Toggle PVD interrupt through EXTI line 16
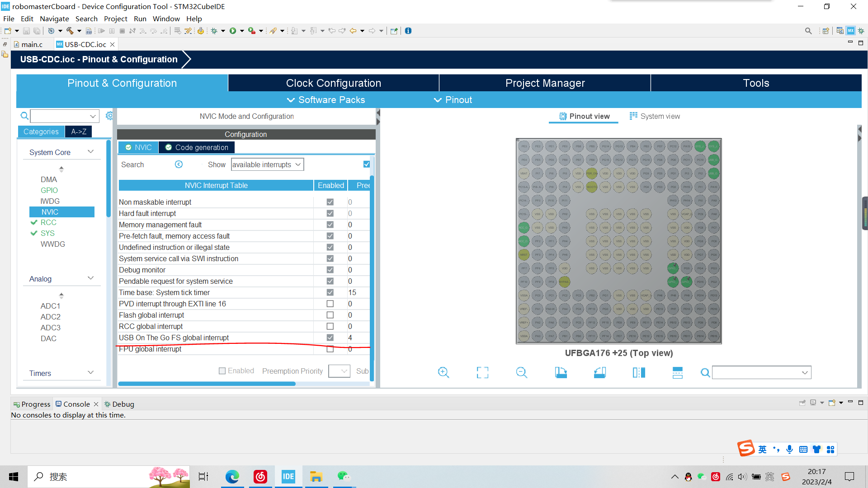Screen dimensions: 868x488 (x=330, y=303)
